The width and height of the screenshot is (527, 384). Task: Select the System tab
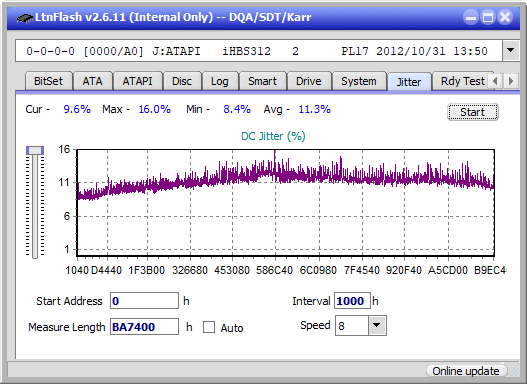359,81
